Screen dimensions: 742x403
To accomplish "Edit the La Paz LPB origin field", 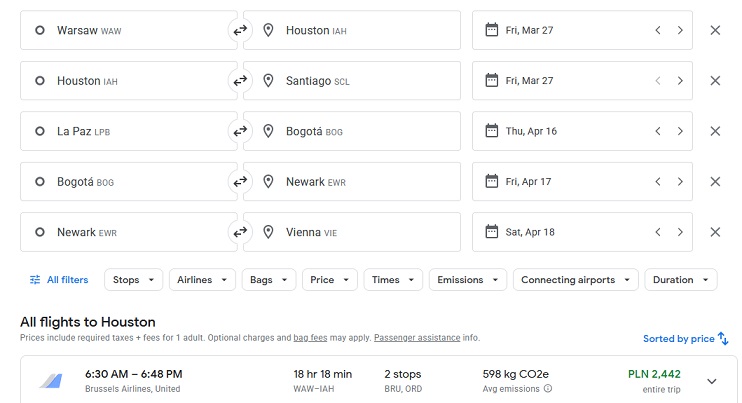I will pos(129,131).
